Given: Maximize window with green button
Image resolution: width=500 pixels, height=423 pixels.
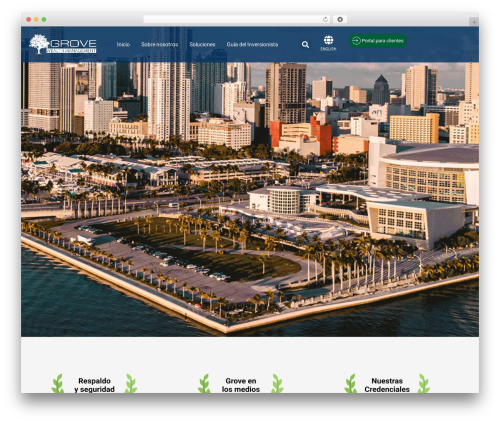Looking at the screenshot, I should coord(44,19).
